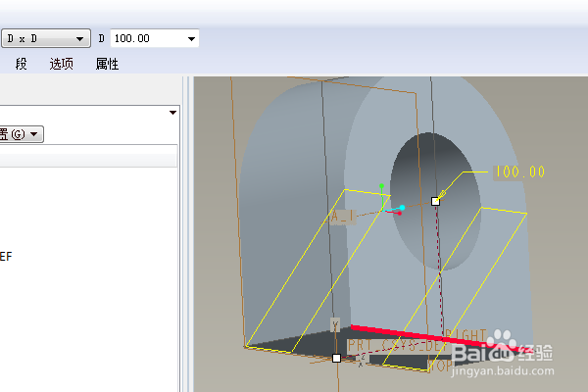588x392 pixels.
Task: Click the RIGHT datum plane label
Action: click(465, 334)
